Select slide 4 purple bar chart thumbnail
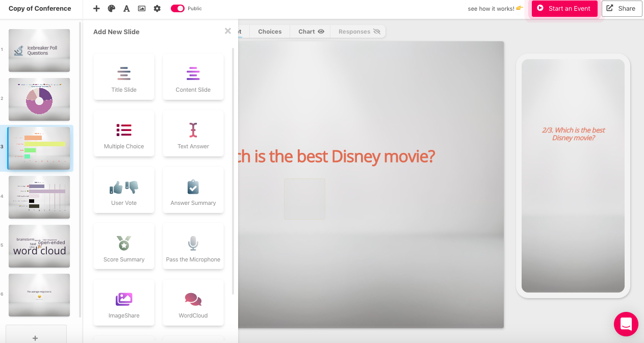The height and width of the screenshot is (343, 644). 39,197
